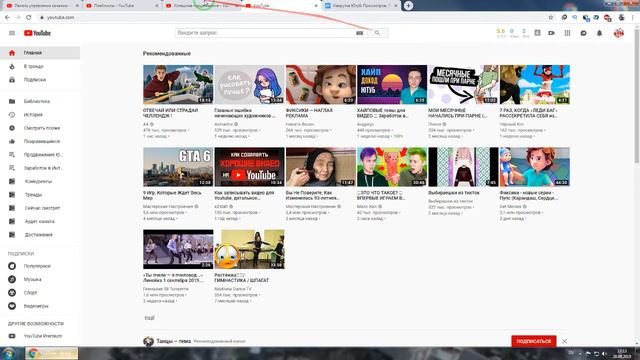This screenshot has width=640, height=360.
Task: Open the Как рисовать лучше thumbnail
Action: pyautogui.click(x=249, y=84)
